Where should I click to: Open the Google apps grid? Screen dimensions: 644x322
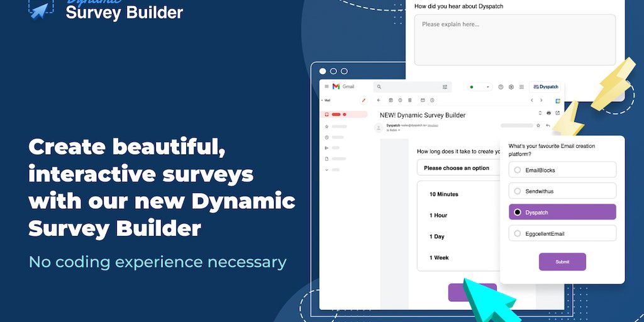point(521,87)
